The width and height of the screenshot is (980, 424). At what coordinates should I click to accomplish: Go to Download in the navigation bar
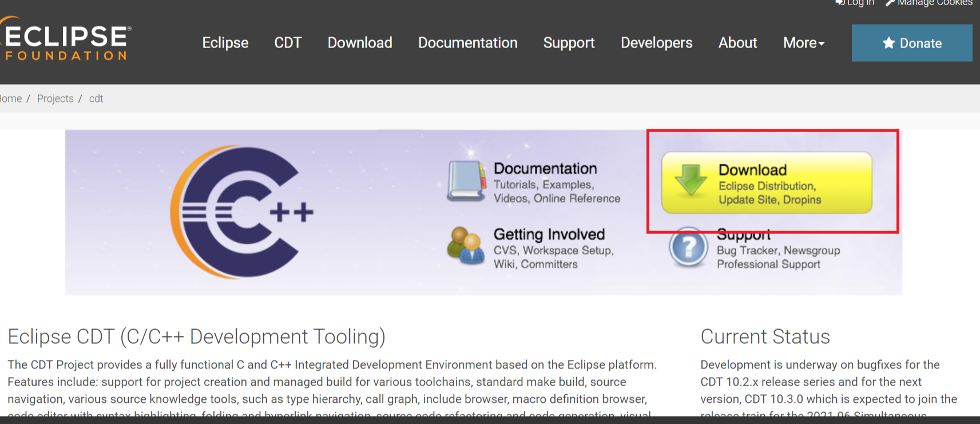click(x=360, y=43)
